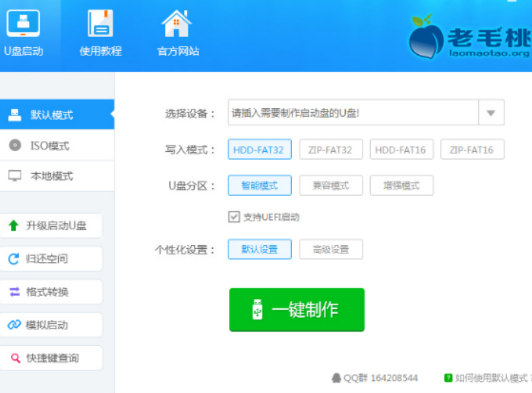Click the 格式转换 swap arrows icon
This screenshot has width=532, height=393.
pyautogui.click(x=14, y=292)
